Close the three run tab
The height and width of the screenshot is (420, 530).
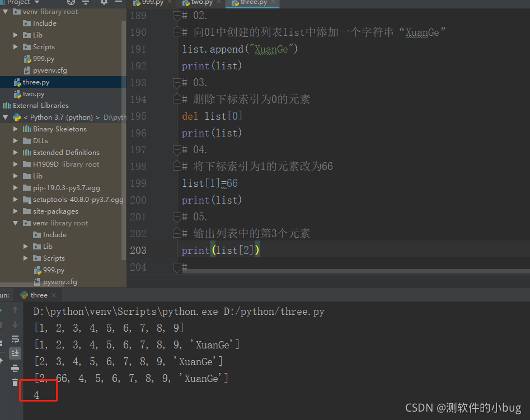click(54, 295)
